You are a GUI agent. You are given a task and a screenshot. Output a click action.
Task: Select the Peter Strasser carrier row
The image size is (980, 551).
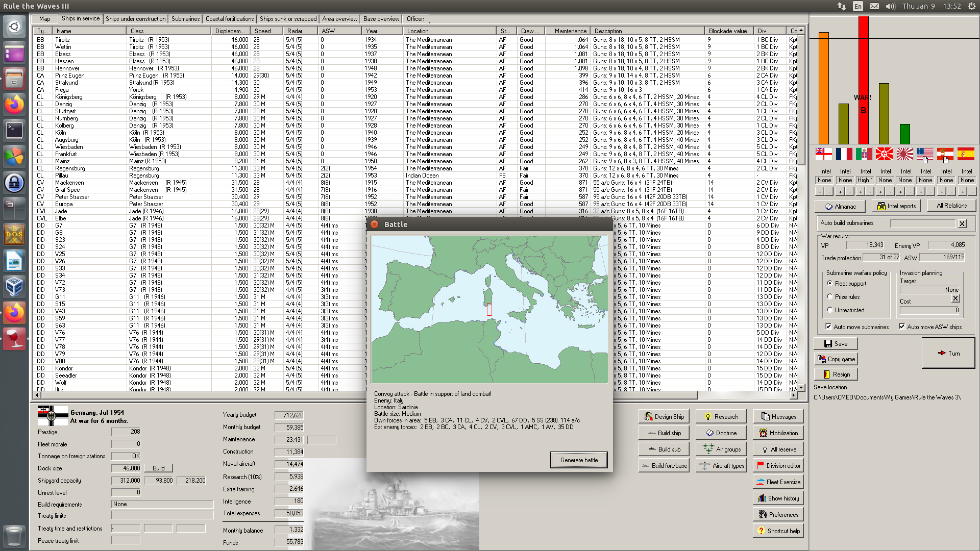pyautogui.click(x=416, y=196)
